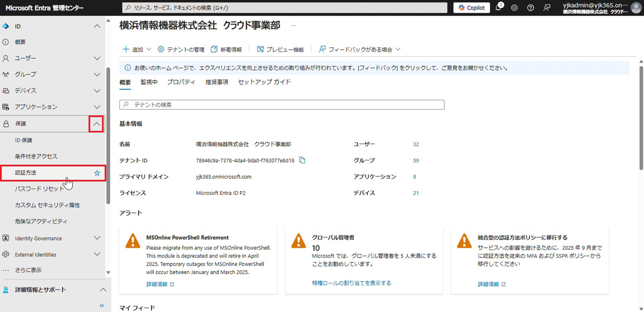644x312 pixels.
Task: Copy the tenant ID with copy icon
Action: (302, 160)
